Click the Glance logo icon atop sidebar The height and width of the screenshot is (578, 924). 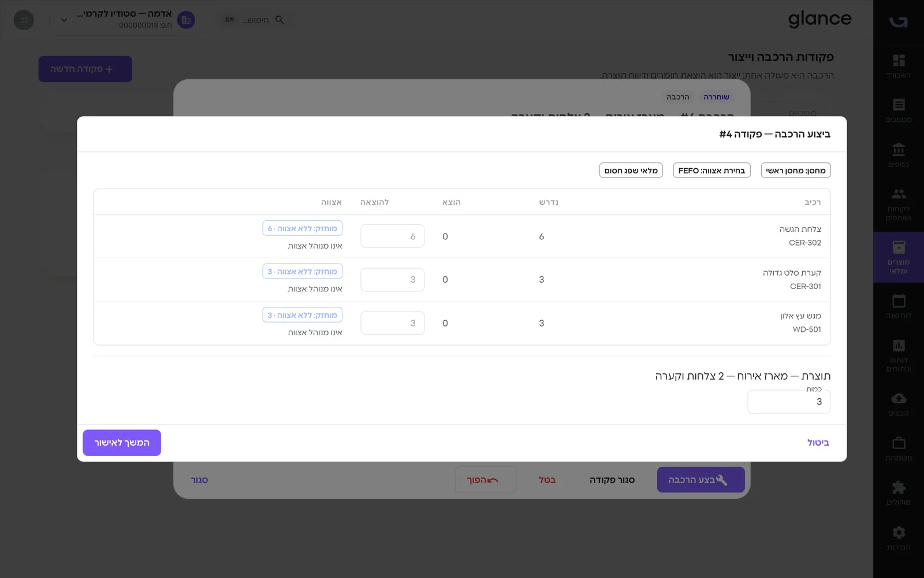pos(899,21)
